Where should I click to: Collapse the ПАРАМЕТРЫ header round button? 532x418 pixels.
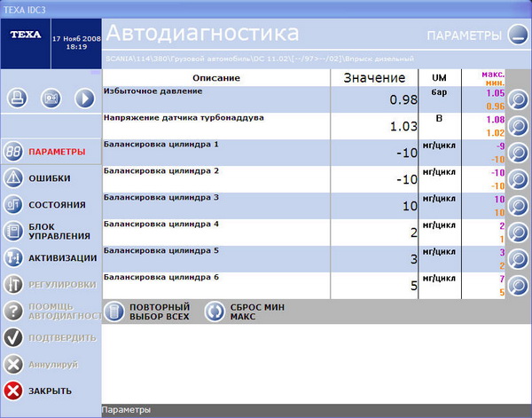tap(517, 36)
